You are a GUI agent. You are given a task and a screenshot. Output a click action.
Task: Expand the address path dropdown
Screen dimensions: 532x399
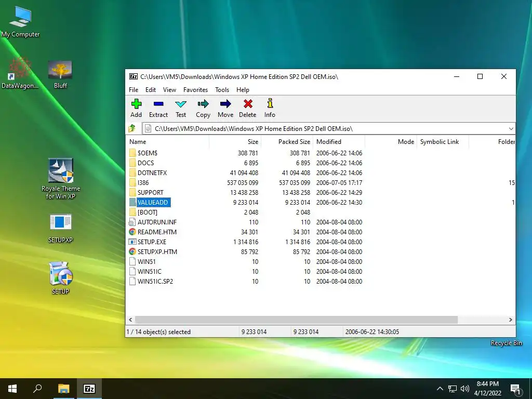(511, 129)
